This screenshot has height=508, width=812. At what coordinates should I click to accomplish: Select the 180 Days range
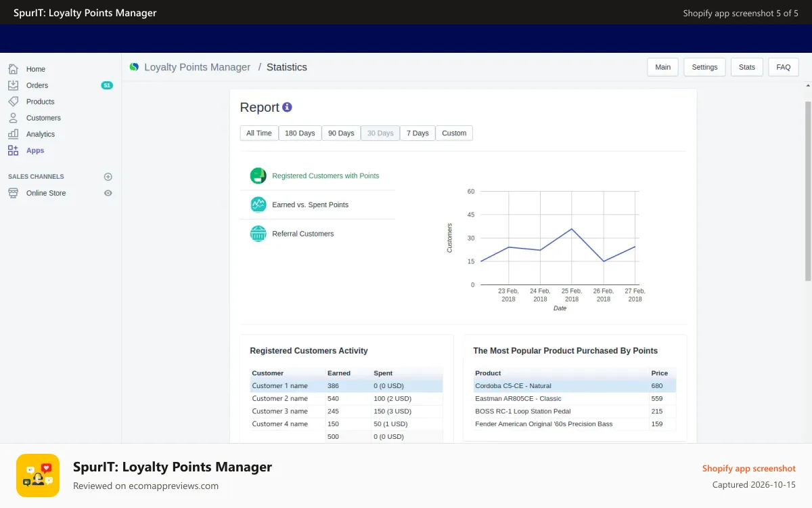pos(300,133)
